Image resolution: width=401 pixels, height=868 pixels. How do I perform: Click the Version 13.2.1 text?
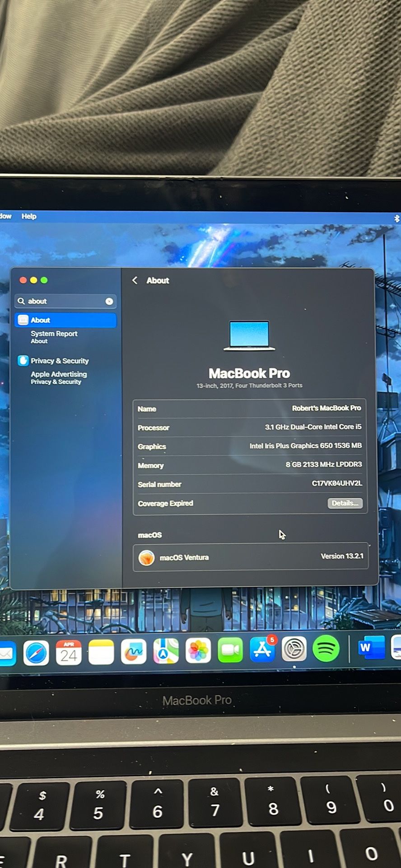click(342, 556)
